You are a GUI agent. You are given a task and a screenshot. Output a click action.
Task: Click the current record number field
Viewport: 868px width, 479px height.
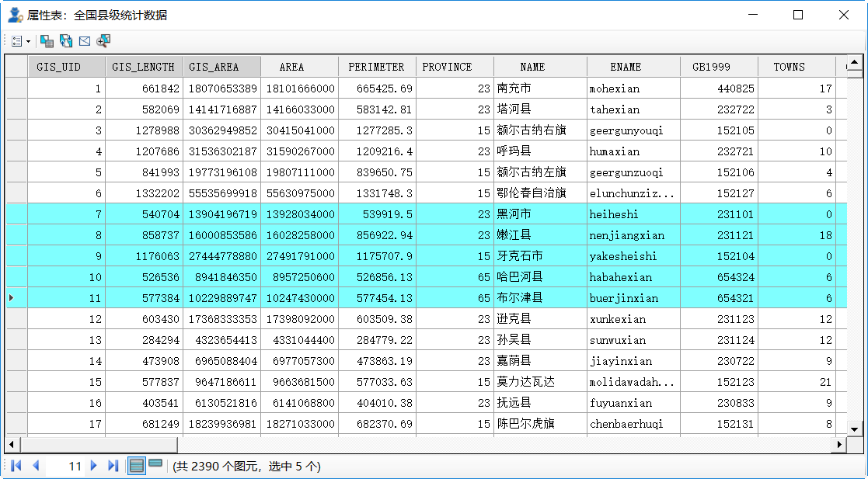coord(64,467)
